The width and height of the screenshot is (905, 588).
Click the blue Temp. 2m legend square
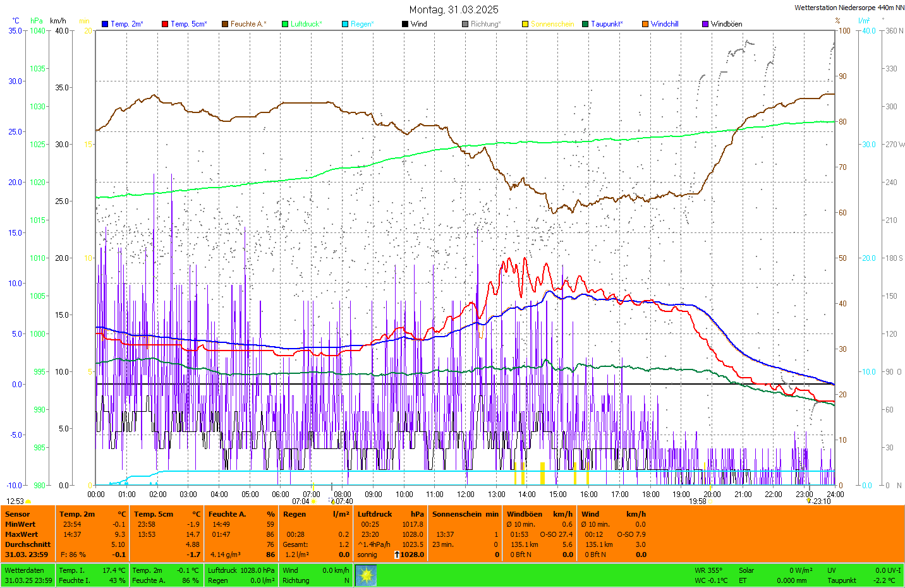[105, 24]
